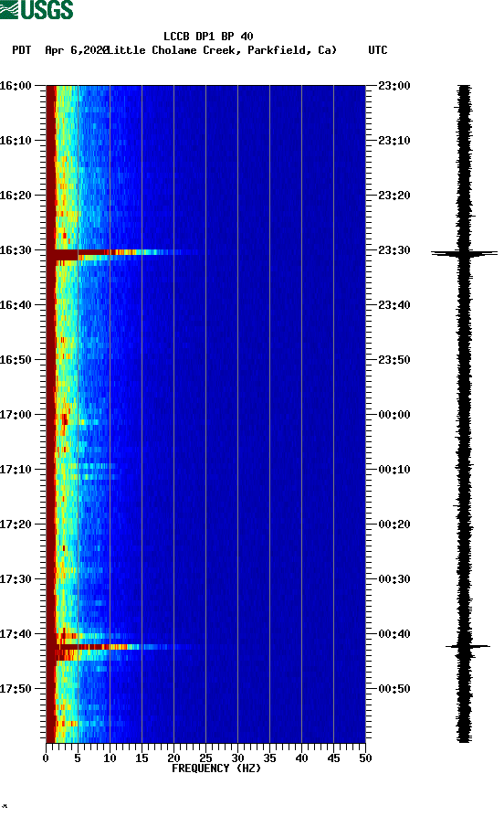The width and height of the screenshot is (504, 816).
Task: Click the 23:20 UTC time label
Action: (x=394, y=196)
